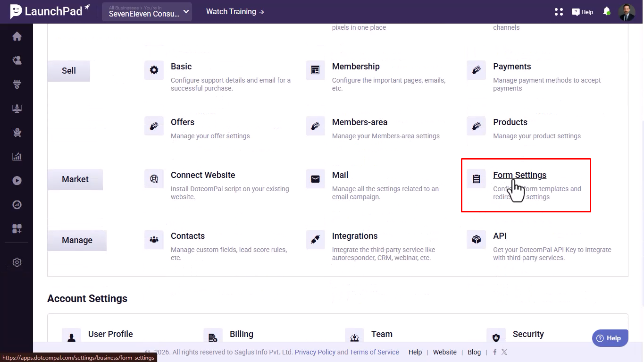Image resolution: width=644 pixels, height=362 pixels.
Task: Click the Connect Website globe icon
Action: [154, 179]
